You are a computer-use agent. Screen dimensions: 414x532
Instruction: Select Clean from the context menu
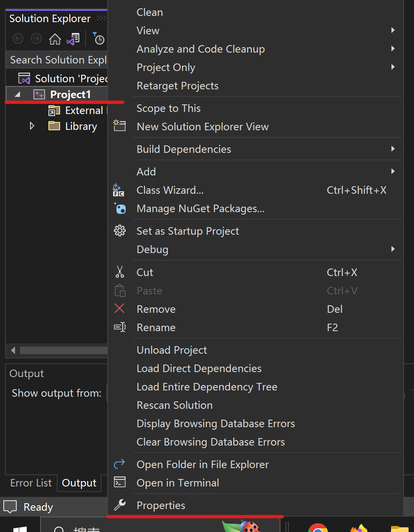pyautogui.click(x=149, y=12)
